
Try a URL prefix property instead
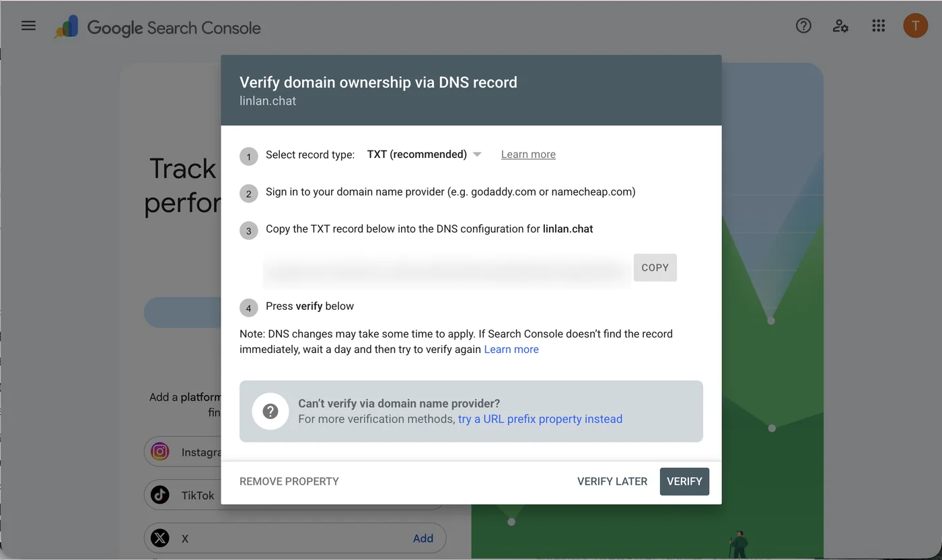coord(540,419)
